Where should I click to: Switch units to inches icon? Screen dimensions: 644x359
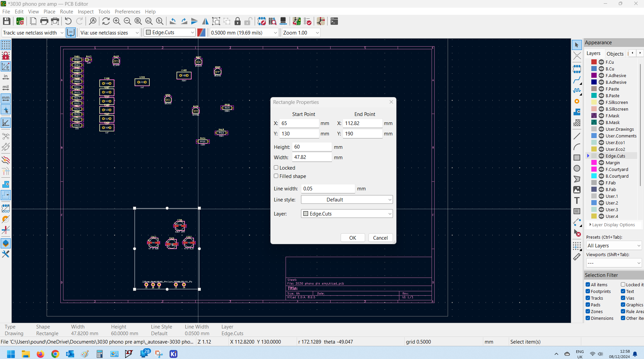(x=6, y=77)
